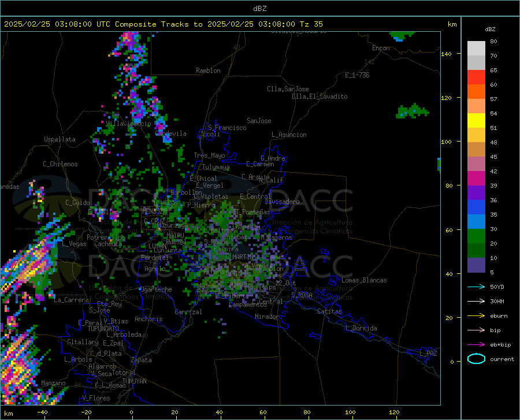Click the 'Anchoris' map label

point(148,319)
